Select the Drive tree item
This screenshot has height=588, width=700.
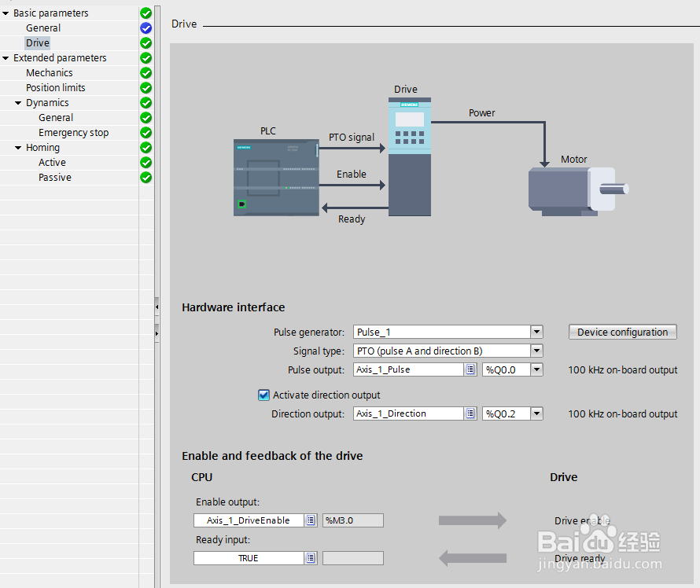point(38,43)
